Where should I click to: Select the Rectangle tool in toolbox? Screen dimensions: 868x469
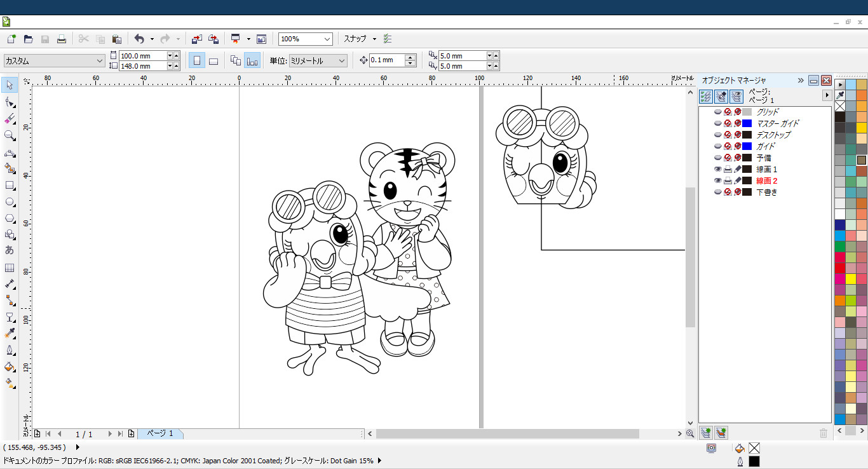click(x=10, y=186)
